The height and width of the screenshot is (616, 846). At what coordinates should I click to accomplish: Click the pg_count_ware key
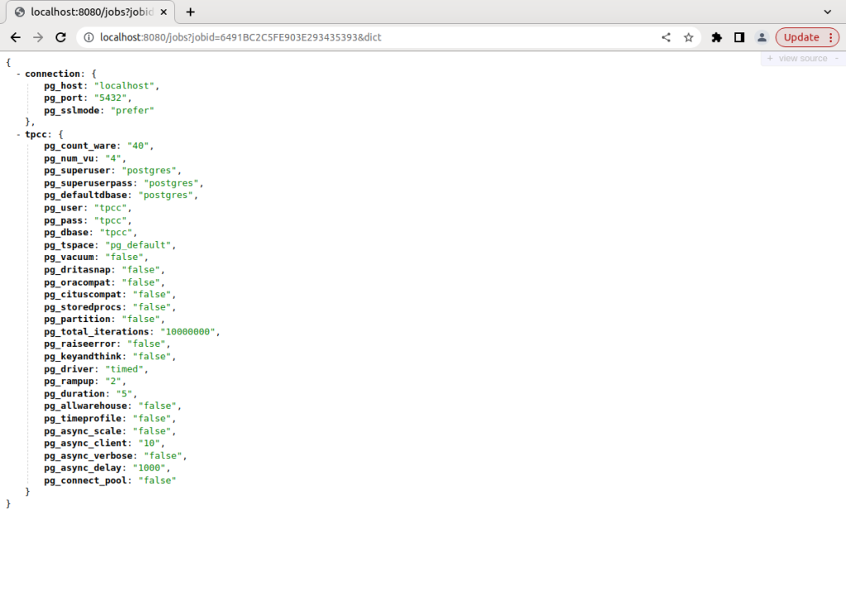pos(80,145)
